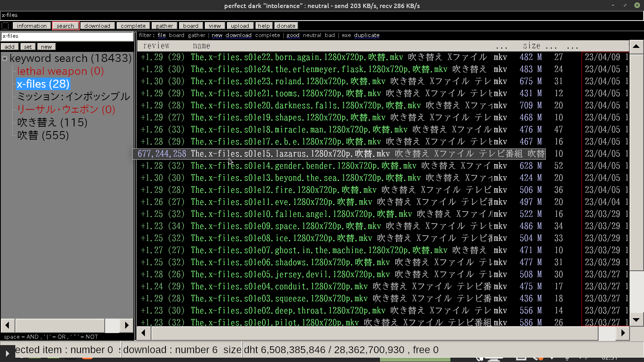
Task: Toggle the gather filter
Action: 196,35
